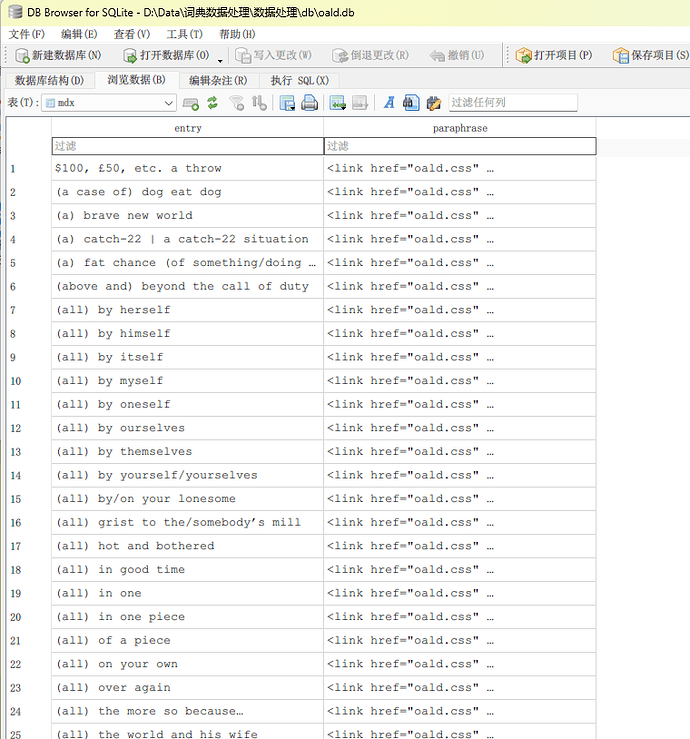The height and width of the screenshot is (739, 690).
Task: Select the cell '(all) hot and bothered'
Action: click(x=188, y=546)
